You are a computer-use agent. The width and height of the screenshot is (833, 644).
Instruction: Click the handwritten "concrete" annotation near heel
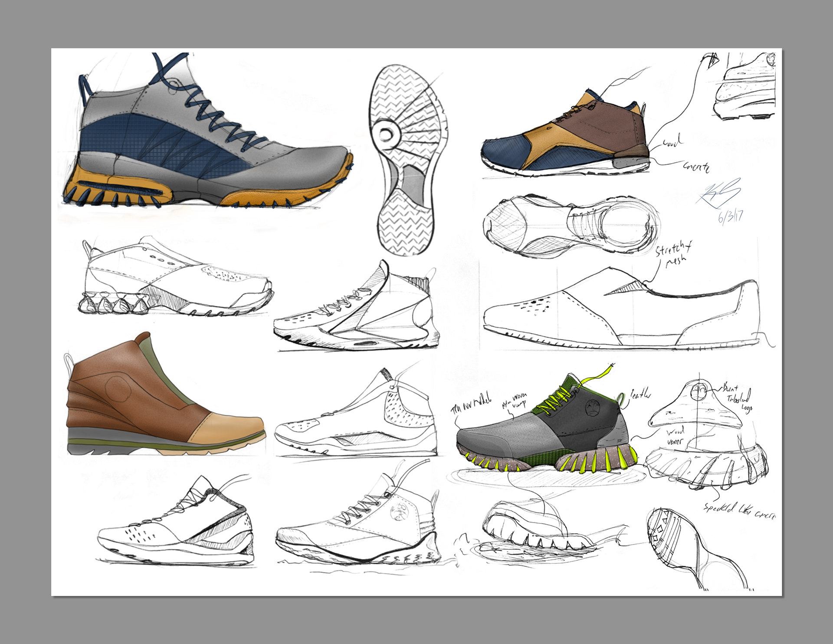695,167
